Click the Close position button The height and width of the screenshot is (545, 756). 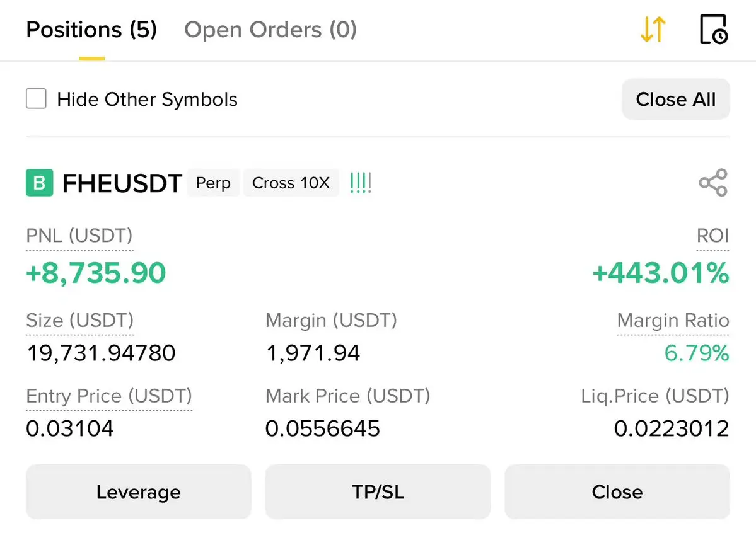617,492
